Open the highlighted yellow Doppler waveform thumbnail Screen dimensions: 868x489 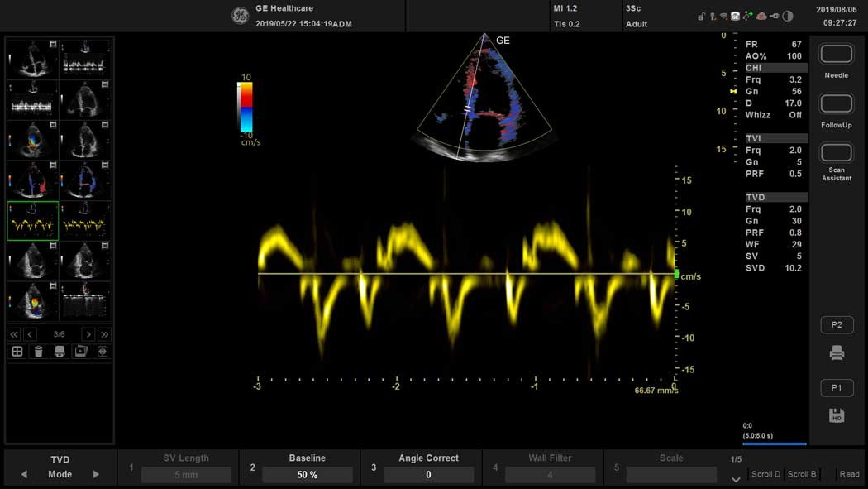(33, 221)
